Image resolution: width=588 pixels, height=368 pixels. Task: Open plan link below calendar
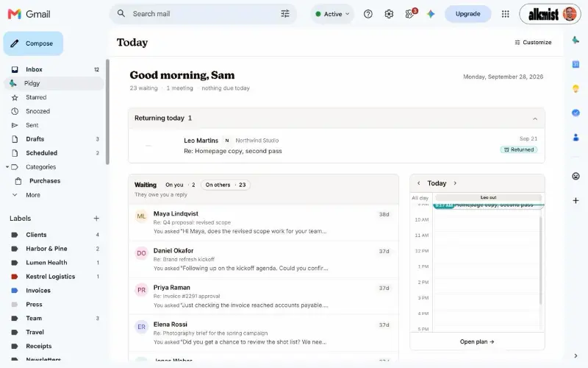tap(477, 342)
